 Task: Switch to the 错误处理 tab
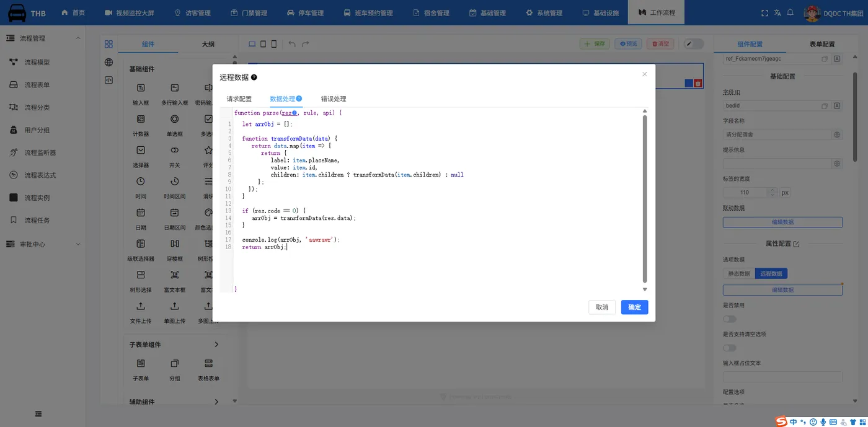334,99
